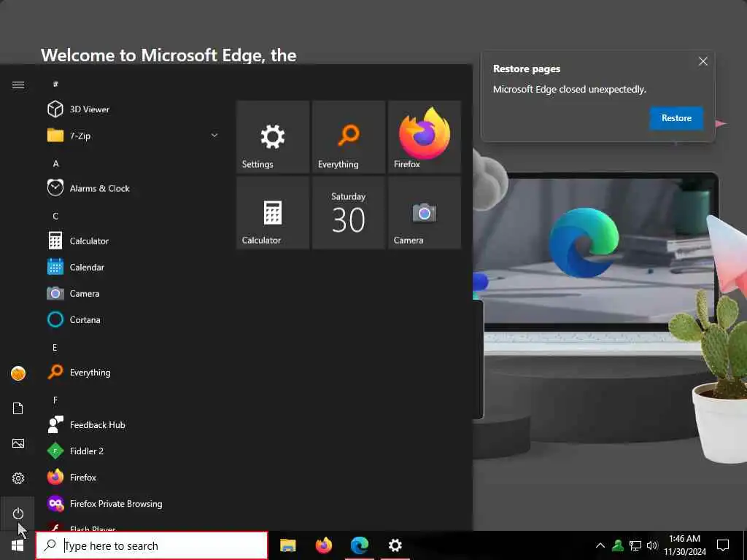
Task: Show hidden system tray icons
Action: 600,545
